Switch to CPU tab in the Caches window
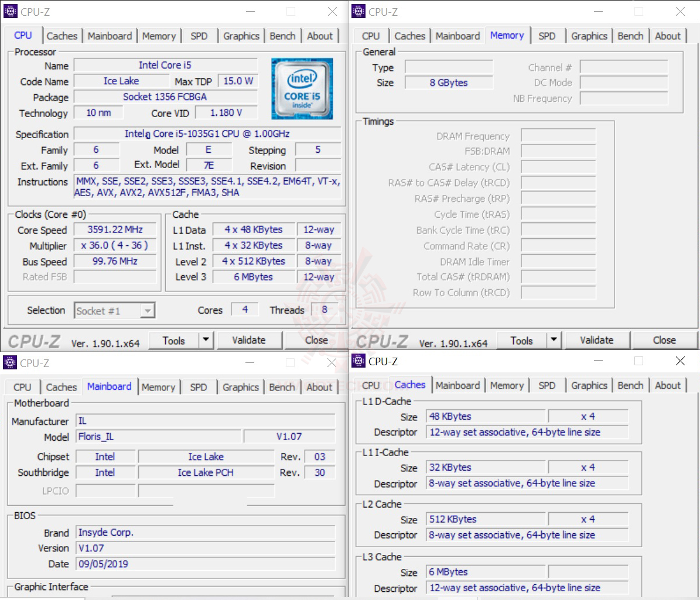This screenshot has width=700, height=600. tap(371, 385)
